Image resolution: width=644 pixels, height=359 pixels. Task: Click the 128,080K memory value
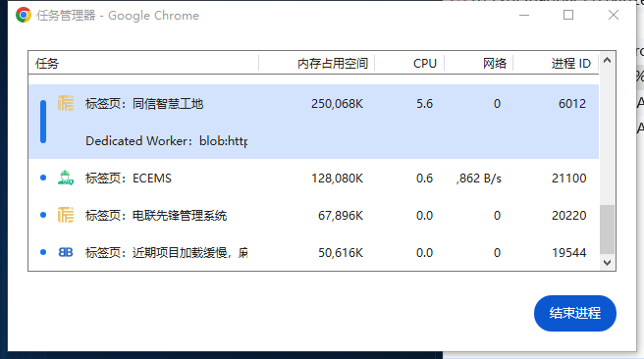tap(337, 179)
